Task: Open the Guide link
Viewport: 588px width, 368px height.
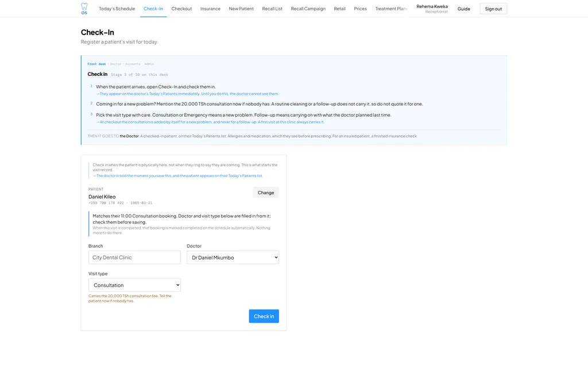Action: [x=463, y=9]
